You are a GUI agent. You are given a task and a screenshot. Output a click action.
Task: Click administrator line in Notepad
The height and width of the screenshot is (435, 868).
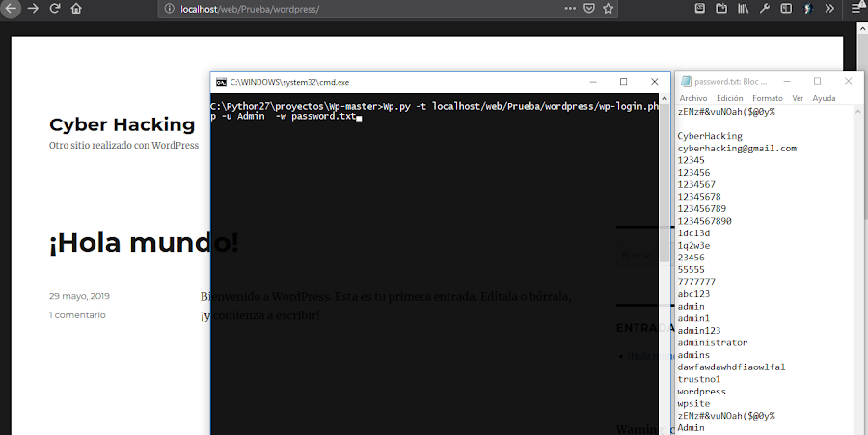click(x=713, y=343)
